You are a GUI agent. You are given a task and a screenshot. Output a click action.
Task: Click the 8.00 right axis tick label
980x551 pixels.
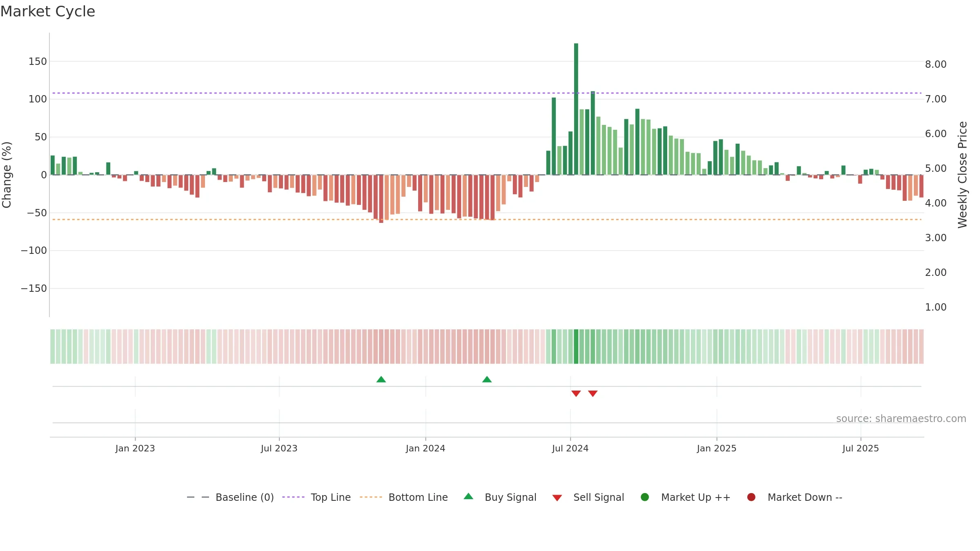click(x=935, y=64)
